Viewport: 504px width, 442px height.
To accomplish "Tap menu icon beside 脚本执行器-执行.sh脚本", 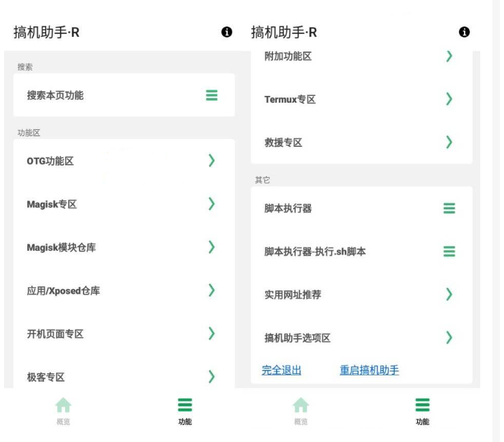I will point(449,251).
